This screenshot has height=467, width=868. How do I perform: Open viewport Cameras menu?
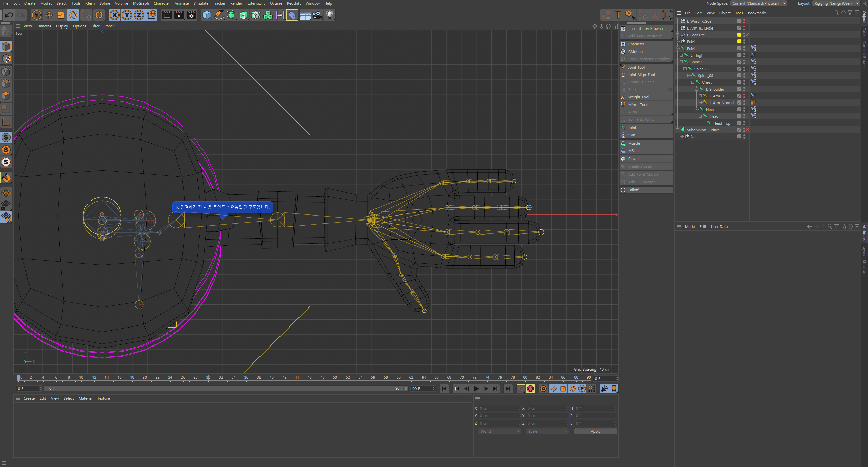pos(44,26)
